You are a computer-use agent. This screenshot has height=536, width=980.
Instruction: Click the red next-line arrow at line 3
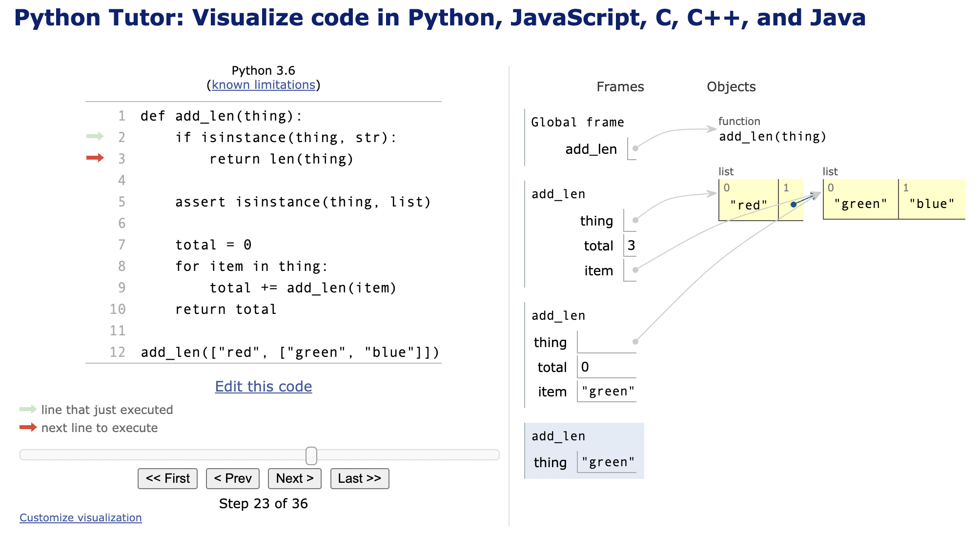click(95, 158)
